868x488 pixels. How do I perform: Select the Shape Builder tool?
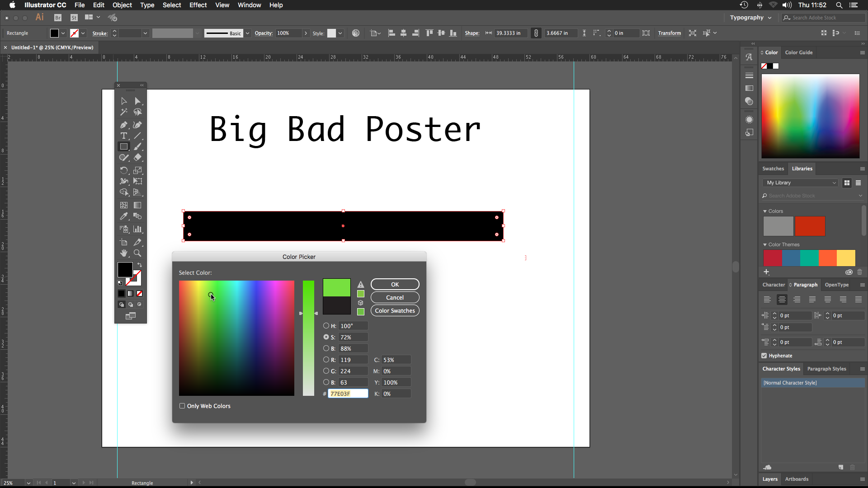click(123, 192)
